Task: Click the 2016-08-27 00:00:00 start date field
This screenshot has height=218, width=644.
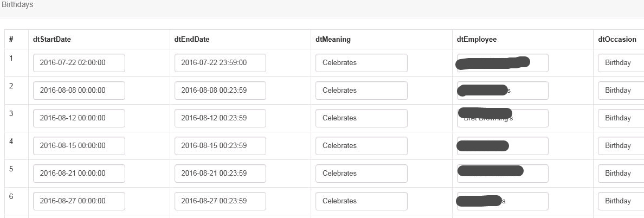Action: coord(79,201)
